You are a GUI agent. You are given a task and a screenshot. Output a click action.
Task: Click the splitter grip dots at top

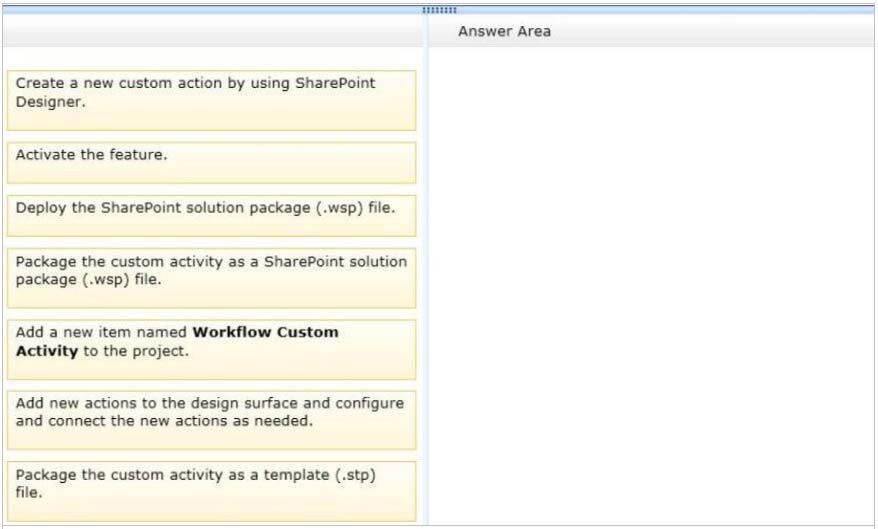tap(438, 10)
